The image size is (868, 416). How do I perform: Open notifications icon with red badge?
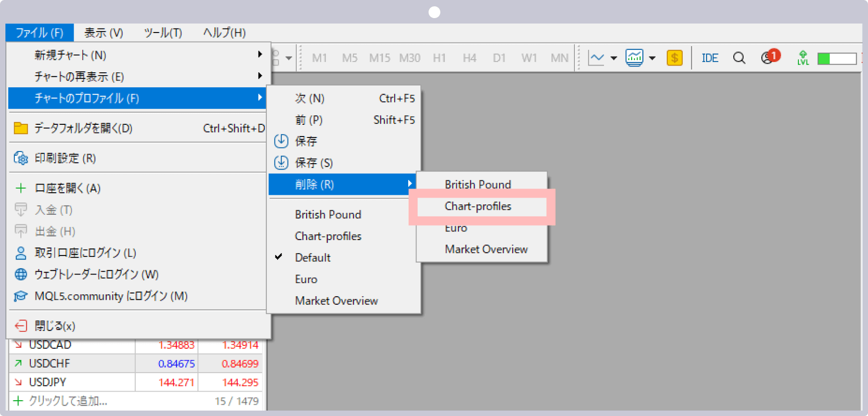click(770, 57)
